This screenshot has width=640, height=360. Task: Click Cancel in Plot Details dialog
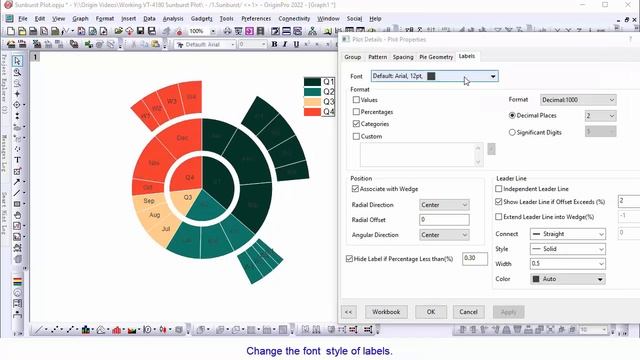(x=468, y=312)
